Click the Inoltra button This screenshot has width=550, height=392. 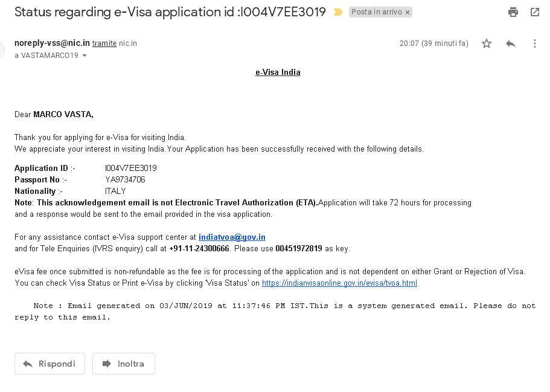pos(124,364)
